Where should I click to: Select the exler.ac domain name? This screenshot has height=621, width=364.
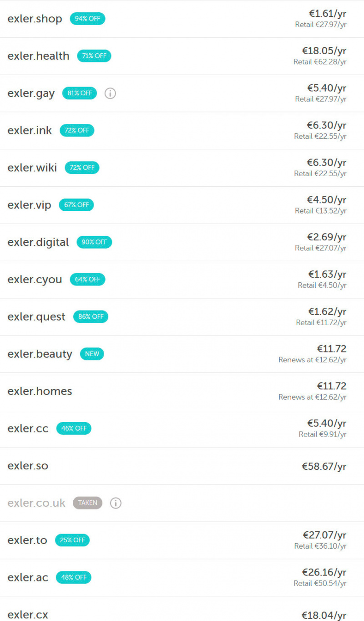pos(28,578)
